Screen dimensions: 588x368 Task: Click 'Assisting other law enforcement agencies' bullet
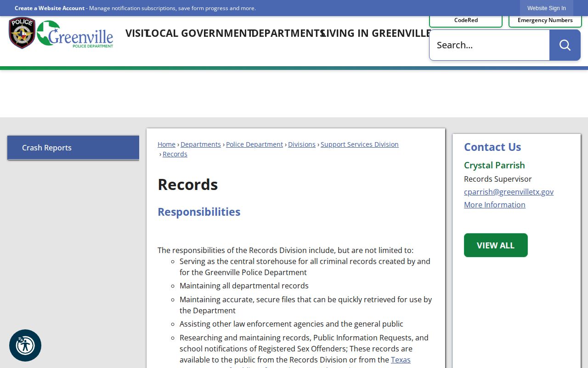click(291, 324)
